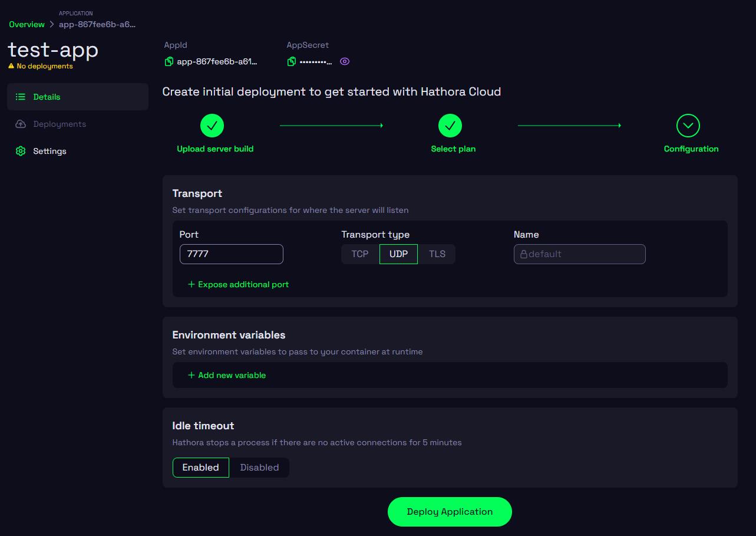Click the Idle timeout heading
756x536 pixels.
203,426
